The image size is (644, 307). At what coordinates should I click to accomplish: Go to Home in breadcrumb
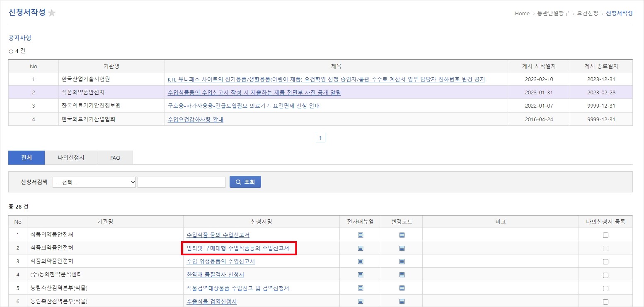click(522, 14)
